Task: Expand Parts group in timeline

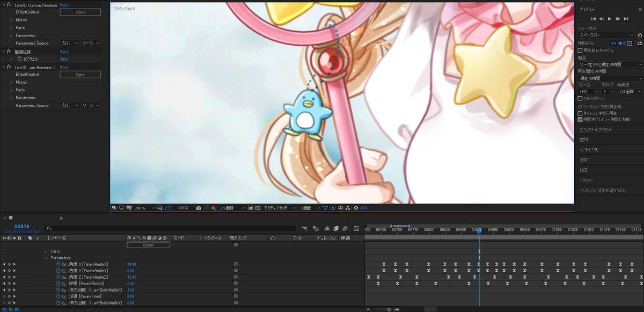Action: pos(46,251)
